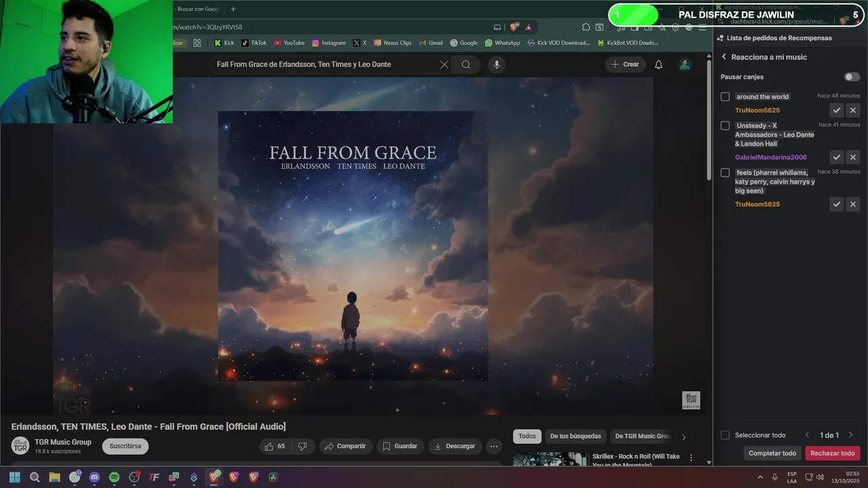This screenshot has width=868, height=488.
Task: Open Gmail bookmark
Action: coord(431,43)
